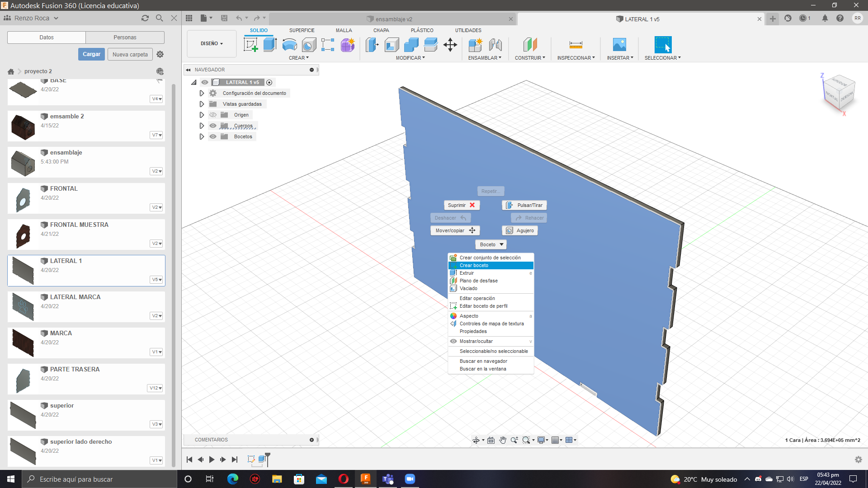Play the design timeline
This screenshot has width=868, height=488.
tap(212, 460)
